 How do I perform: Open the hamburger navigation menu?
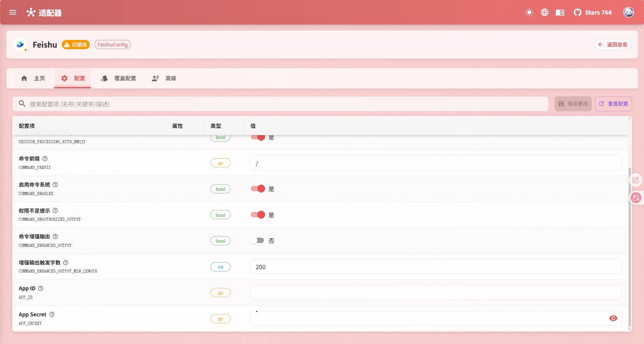click(x=13, y=12)
